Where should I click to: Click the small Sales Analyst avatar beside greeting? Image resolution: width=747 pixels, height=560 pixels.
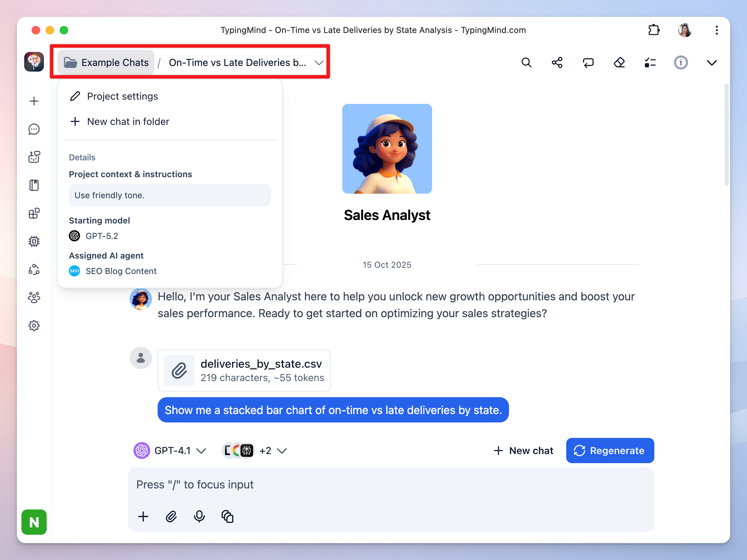pyautogui.click(x=141, y=299)
